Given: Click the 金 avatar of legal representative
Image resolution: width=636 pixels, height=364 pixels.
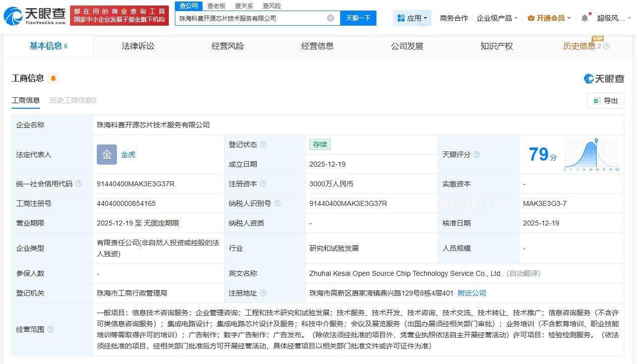Looking at the screenshot, I should (x=107, y=155).
